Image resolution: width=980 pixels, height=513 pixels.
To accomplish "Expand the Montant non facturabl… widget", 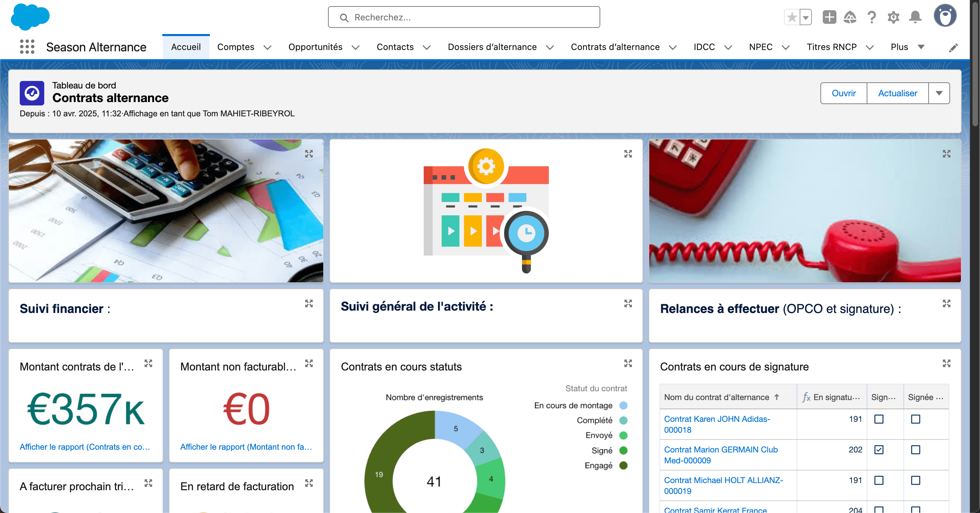I will 309,363.
